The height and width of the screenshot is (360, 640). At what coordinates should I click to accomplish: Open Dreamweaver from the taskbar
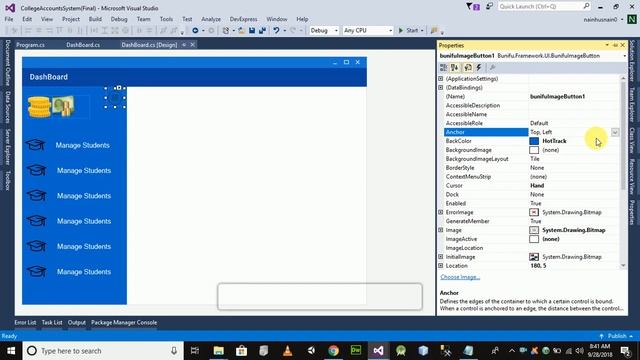click(356, 351)
